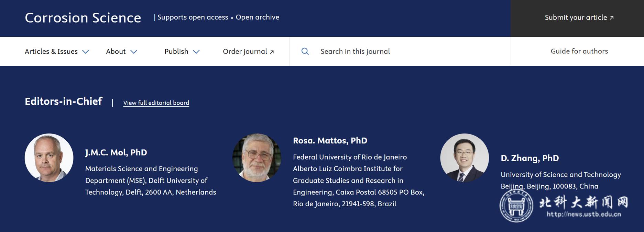Click Submit your article button
The height and width of the screenshot is (232, 644).
tap(579, 18)
